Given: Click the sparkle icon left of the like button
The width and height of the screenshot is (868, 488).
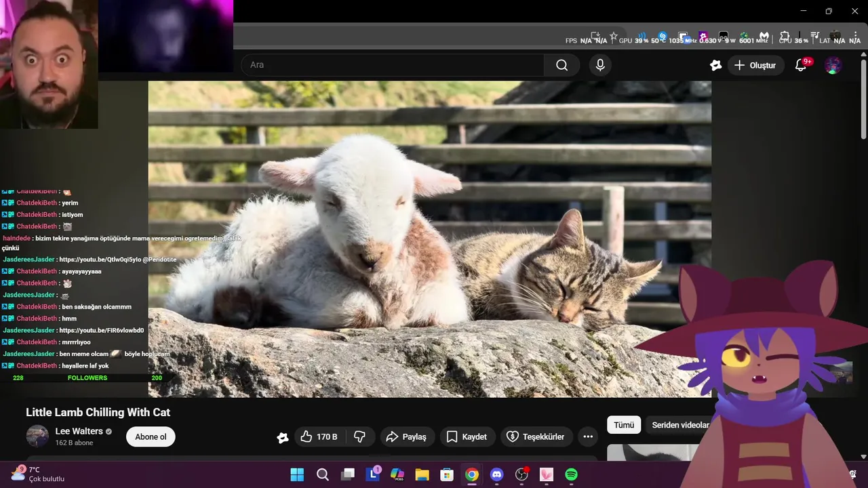Looking at the screenshot, I should [x=283, y=437].
